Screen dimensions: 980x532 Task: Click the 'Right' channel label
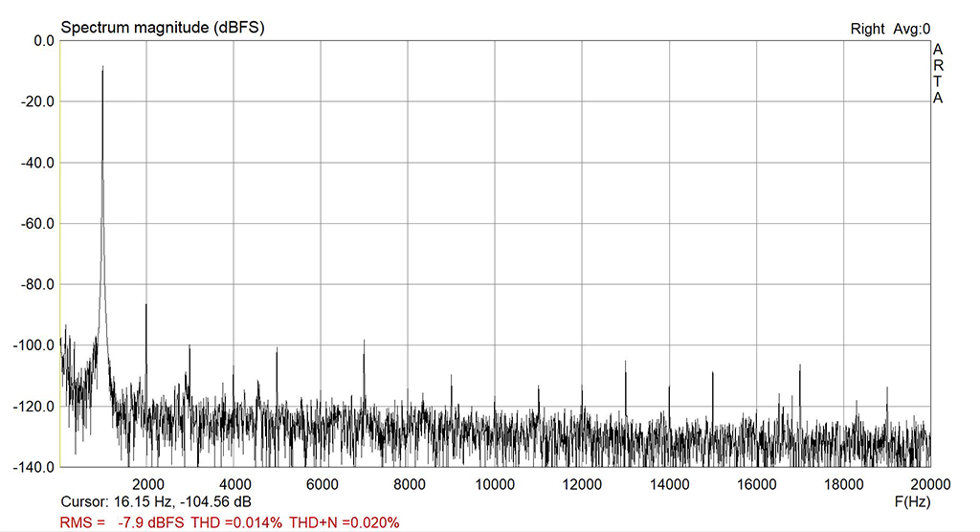(x=867, y=29)
